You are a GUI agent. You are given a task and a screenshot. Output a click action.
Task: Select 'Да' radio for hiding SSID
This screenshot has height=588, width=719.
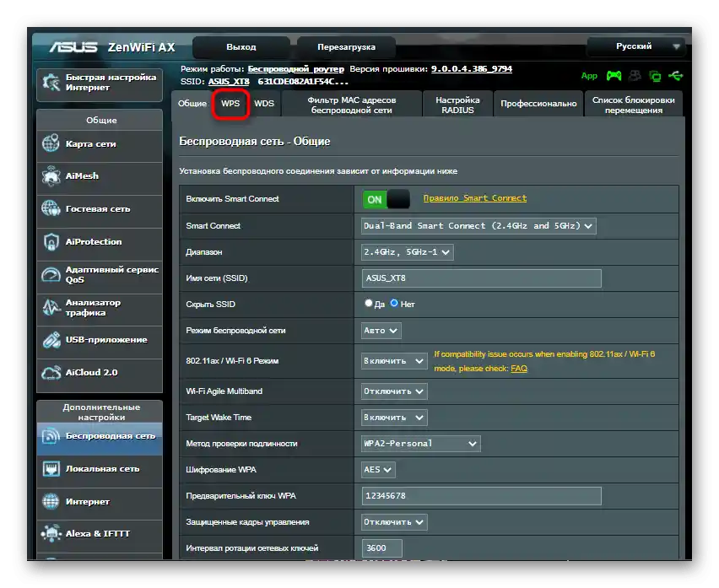coord(368,303)
